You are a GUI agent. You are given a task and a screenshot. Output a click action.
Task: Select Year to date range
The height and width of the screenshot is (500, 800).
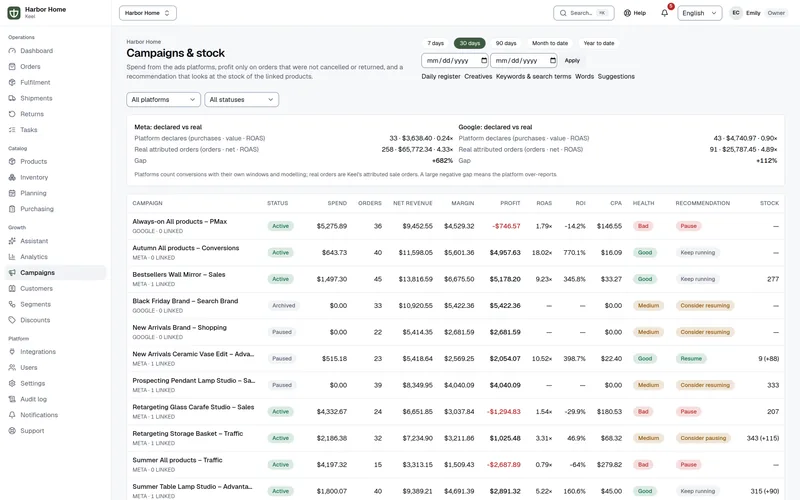click(x=598, y=43)
